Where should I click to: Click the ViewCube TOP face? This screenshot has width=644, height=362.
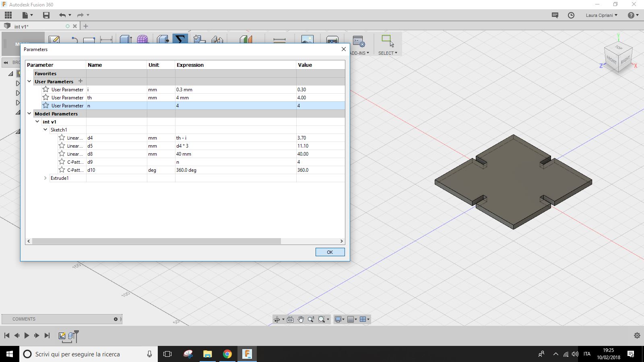point(619,47)
